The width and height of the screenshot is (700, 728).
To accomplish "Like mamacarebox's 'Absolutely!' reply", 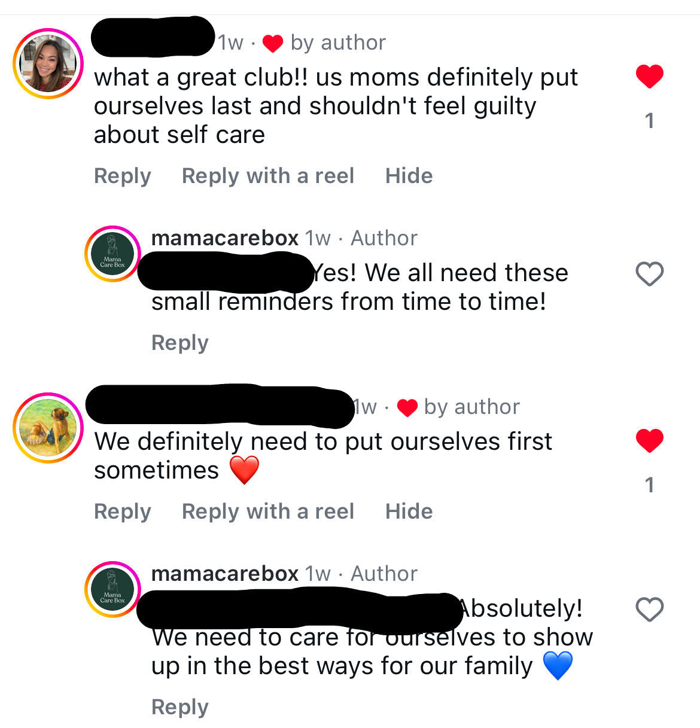I will click(649, 610).
